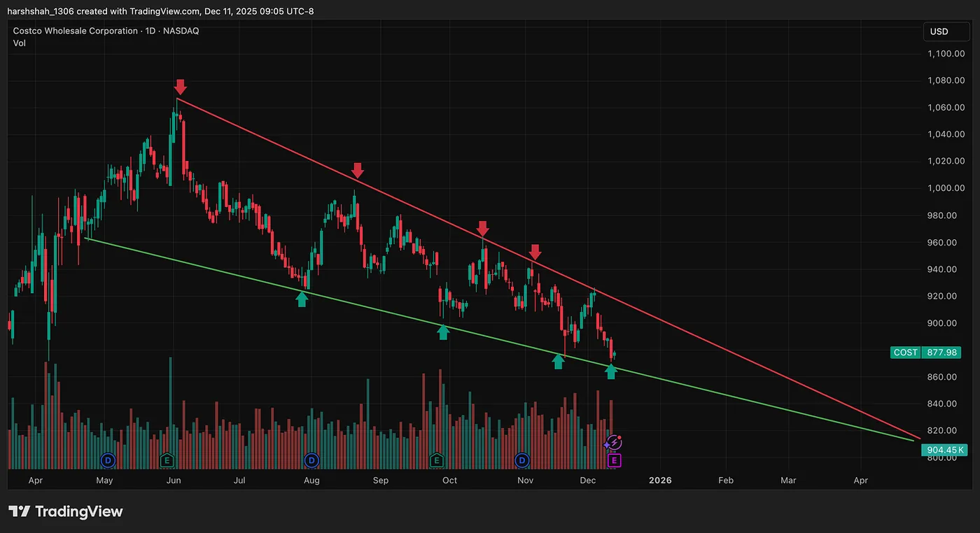
Task: Open the USD currency dropdown
Action: (939, 31)
